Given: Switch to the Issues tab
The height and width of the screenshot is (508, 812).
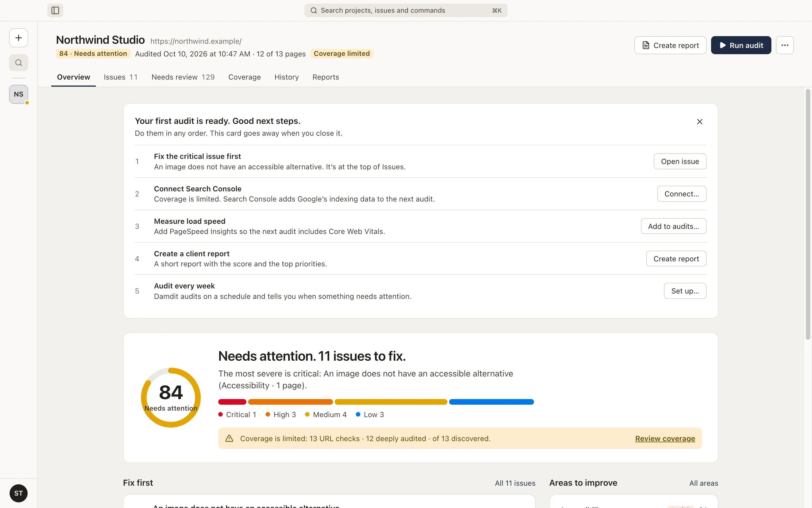Looking at the screenshot, I should [120, 77].
